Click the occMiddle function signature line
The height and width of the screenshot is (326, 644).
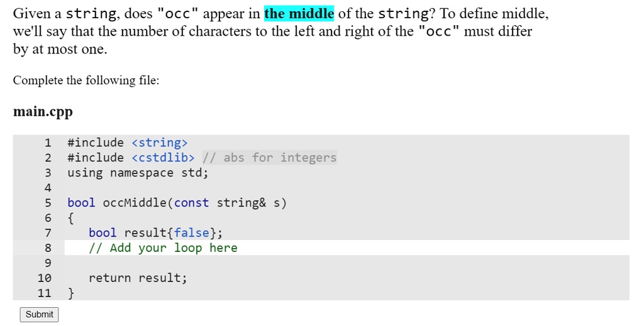(177, 202)
